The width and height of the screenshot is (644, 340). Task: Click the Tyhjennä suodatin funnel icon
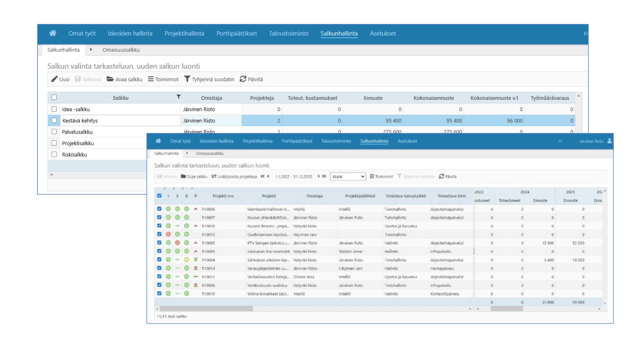click(187, 79)
